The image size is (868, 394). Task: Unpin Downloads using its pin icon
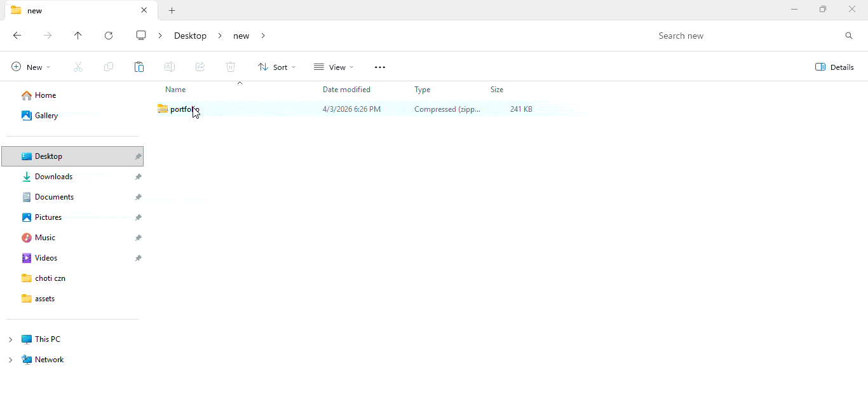pos(138,177)
